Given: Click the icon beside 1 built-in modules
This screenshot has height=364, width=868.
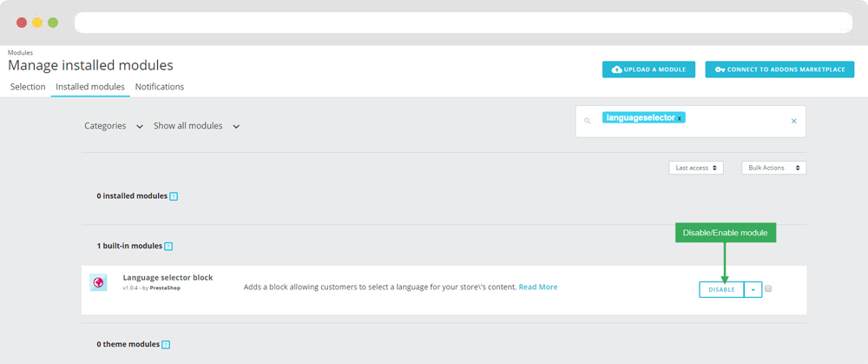Looking at the screenshot, I should coord(168,247).
